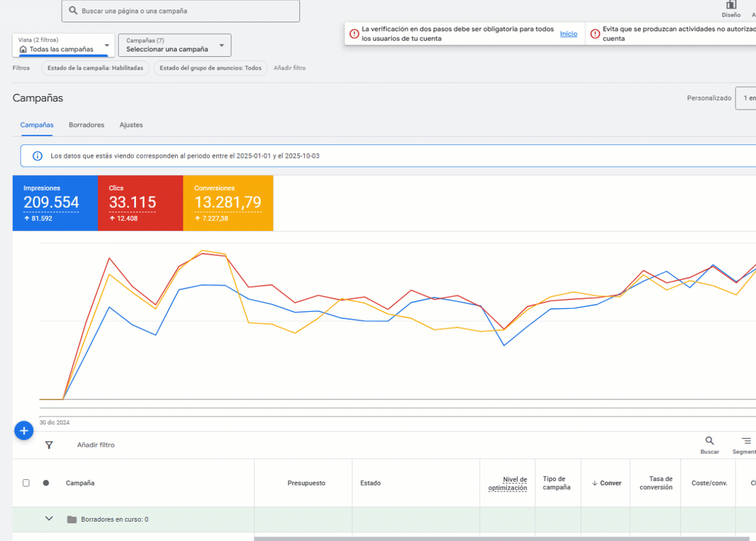Click red alert icon for two-step verification
Image resolution: width=756 pixels, height=541 pixels.
click(354, 34)
